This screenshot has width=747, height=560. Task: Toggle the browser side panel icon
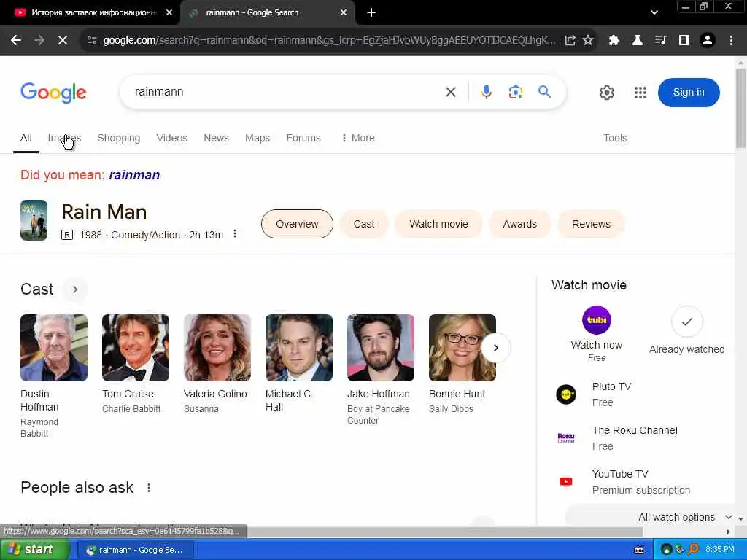pyautogui.click(x=684, y=41)
